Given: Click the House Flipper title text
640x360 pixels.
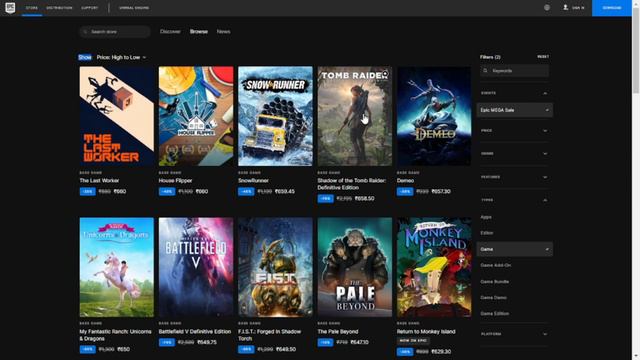Looking at the screenshot, I should tap(176, 180).
